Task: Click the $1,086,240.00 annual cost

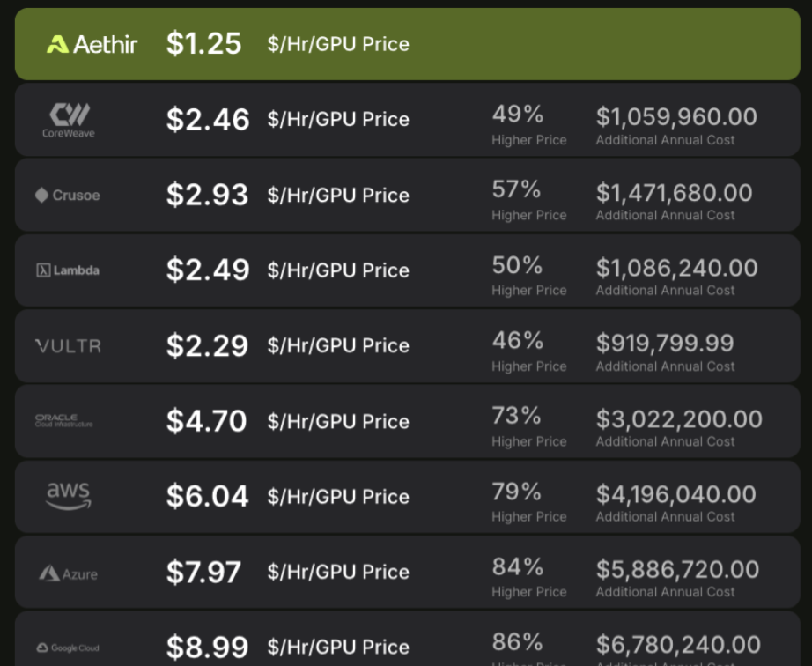Action: click(x=677, y=269)
